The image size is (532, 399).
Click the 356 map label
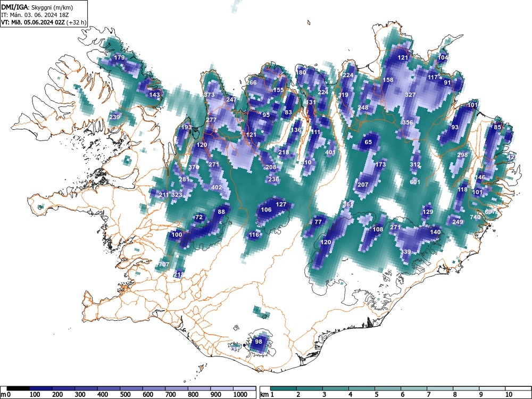(408, 122)
